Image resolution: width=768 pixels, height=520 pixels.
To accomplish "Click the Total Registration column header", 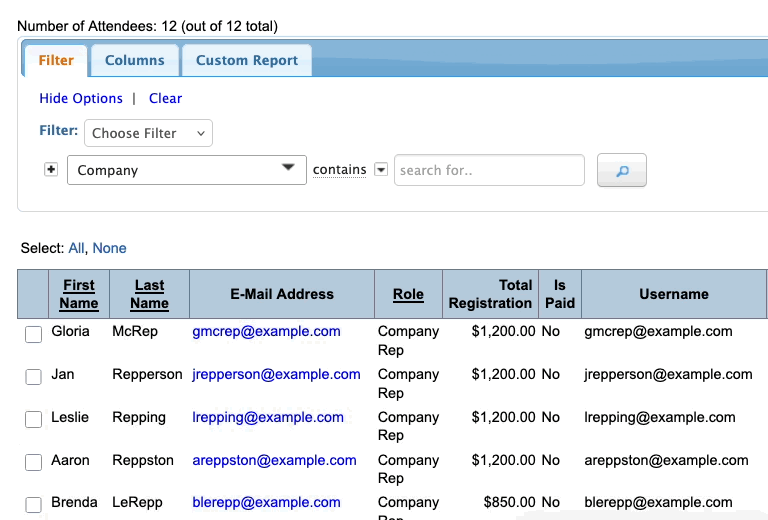I will 490,294.
